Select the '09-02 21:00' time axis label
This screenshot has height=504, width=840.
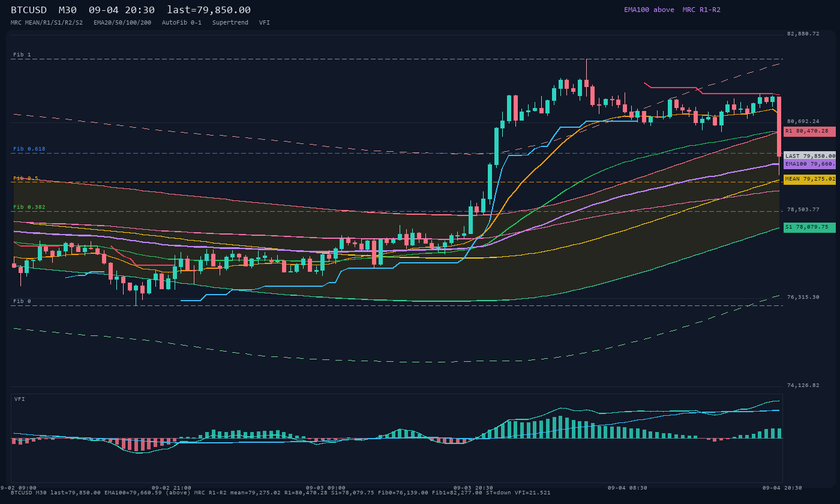[x=172, y=488]
